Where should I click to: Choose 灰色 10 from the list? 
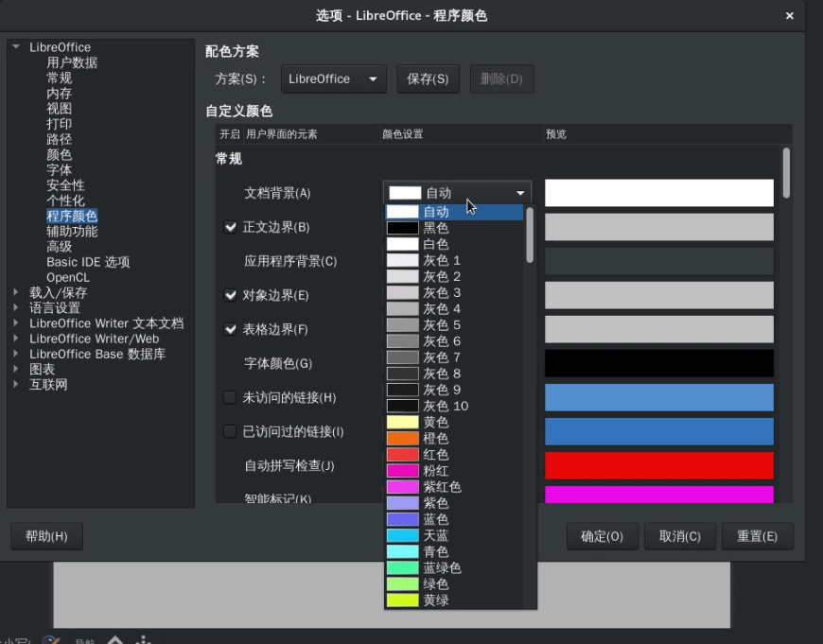click(454, 406)
